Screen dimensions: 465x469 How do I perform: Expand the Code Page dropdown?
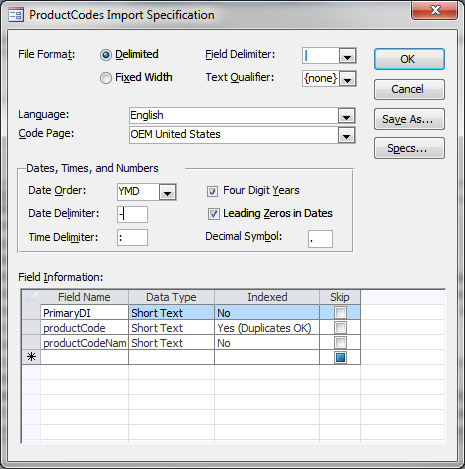coord(346,135)
